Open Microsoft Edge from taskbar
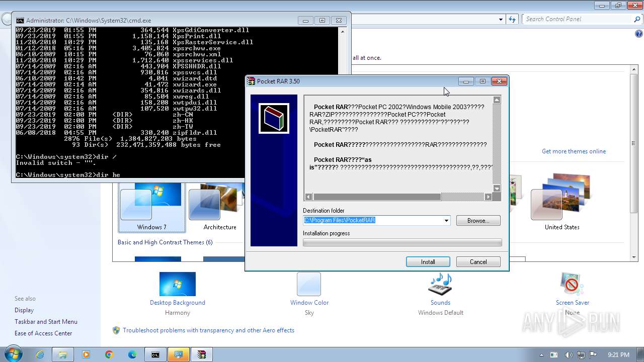The width and height of the screenshot is (644, 362). 132,354
